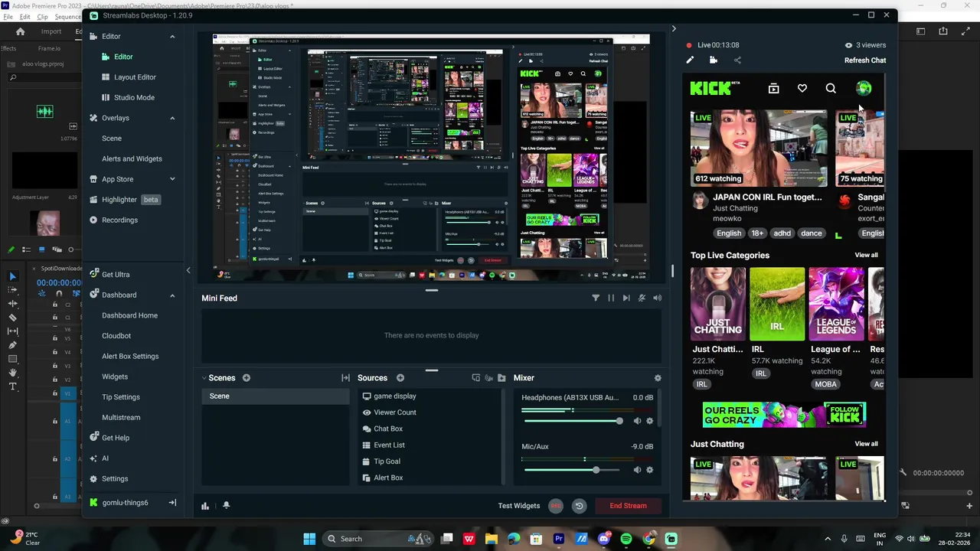980x551 pixels.
Task: Open Layout Editor in sidebar
Action: tap(134, 77)
